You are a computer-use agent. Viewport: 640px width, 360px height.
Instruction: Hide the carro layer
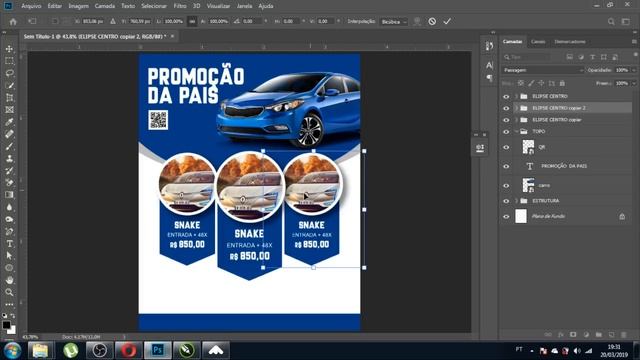click(506, 186)
